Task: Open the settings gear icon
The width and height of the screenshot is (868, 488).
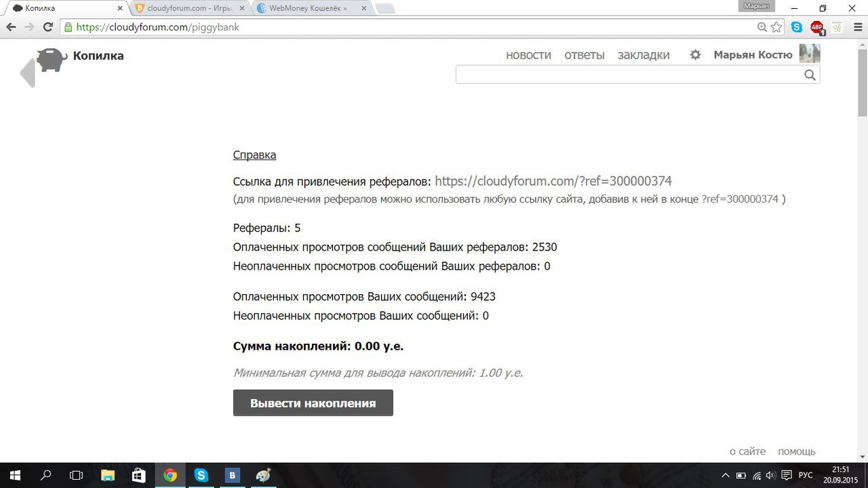Action: [695, 55]
